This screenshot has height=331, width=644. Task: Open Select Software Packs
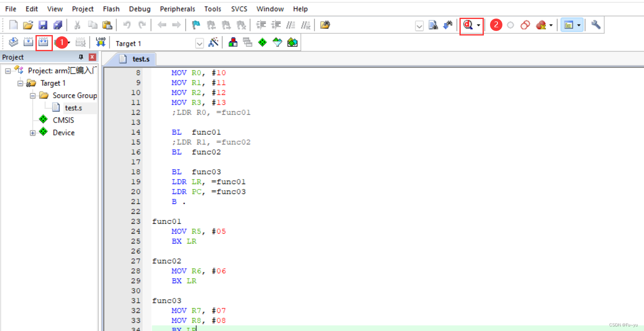pyautogui.click(x=277, y=42)
